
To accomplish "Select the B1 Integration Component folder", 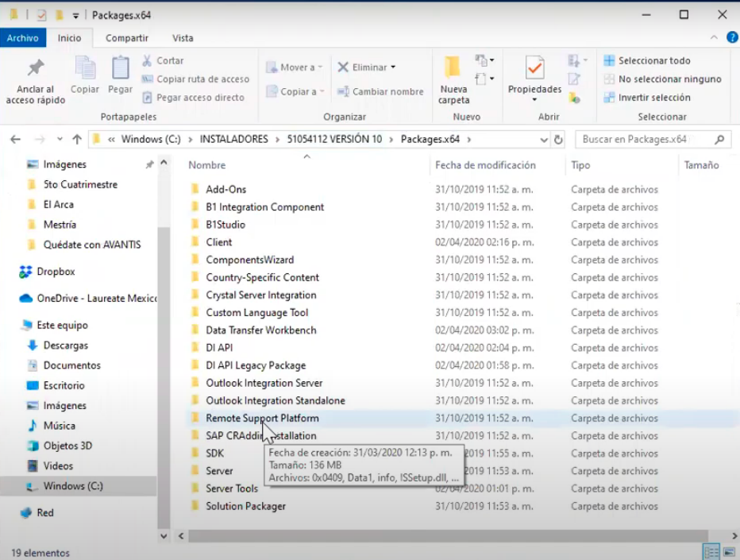I will click(x=264, y=207).
